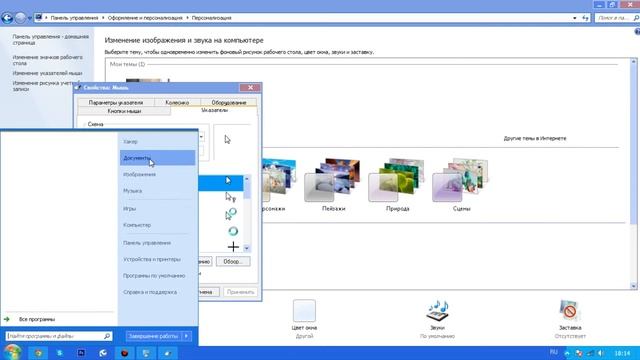640x360 pixels.
Task: Open Справка и поддержка in the Start menu
Action: pyautogui.click(x=150, y=292)
